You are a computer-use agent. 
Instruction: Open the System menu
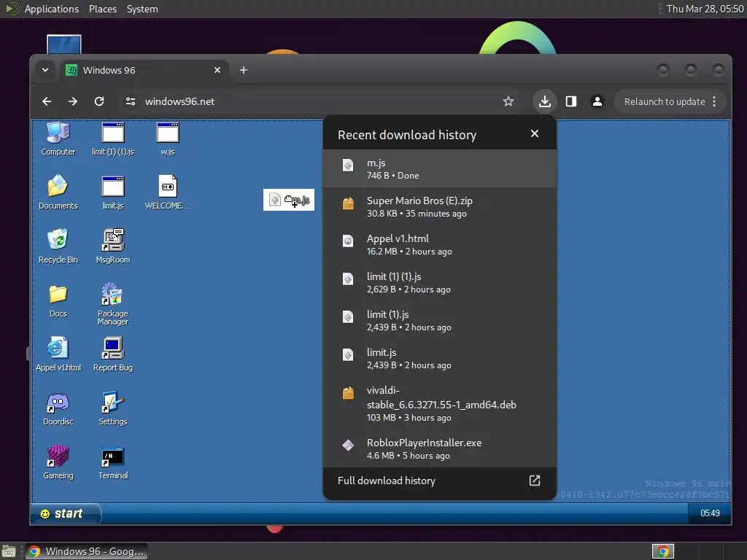pyautogui.click(x=142, y=9)
